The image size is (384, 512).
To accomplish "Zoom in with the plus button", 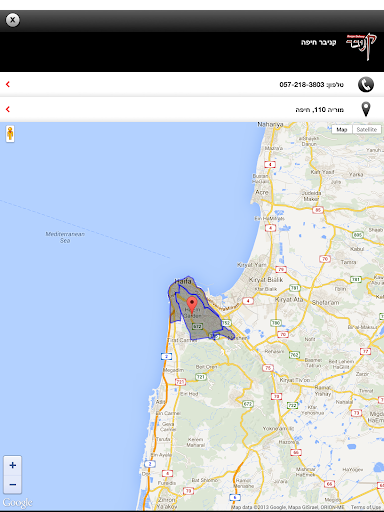I will click(x=13, y=465).
